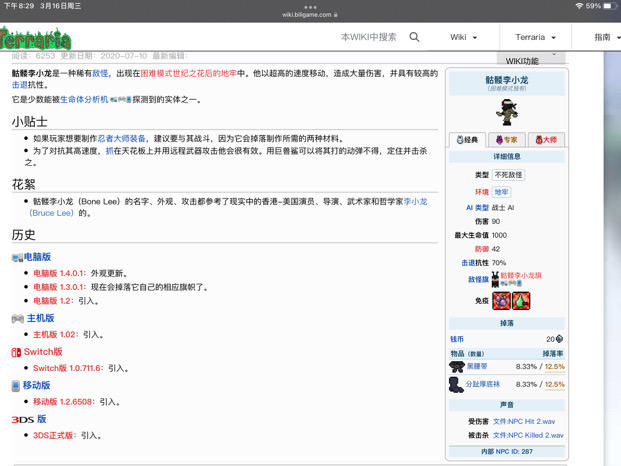The height and width of the screenshot is (466, 621).
Task: Click the computer icon beside 电脑版
Action: [17, 258]
